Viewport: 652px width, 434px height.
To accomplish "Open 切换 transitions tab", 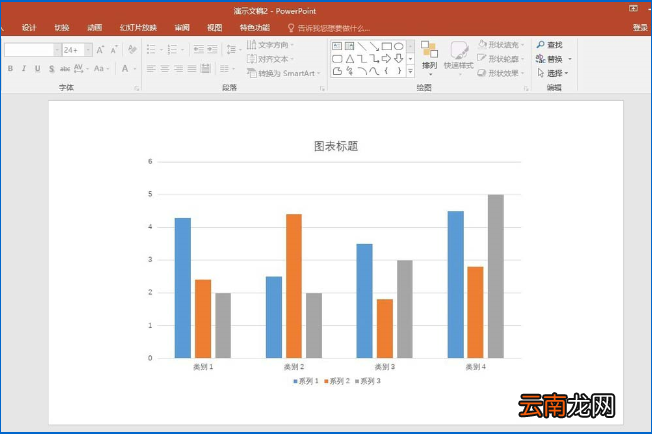I will pyautogui.click(x=62, y=28).
